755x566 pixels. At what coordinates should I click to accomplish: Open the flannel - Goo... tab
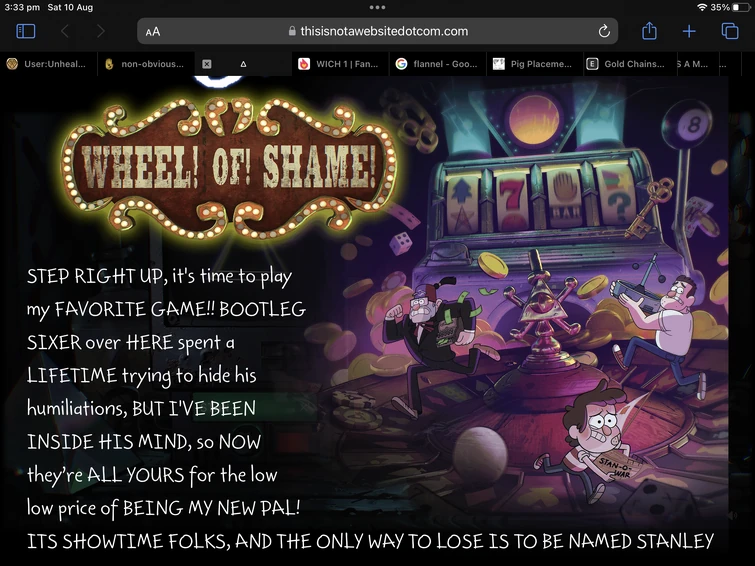click(437, 64)
